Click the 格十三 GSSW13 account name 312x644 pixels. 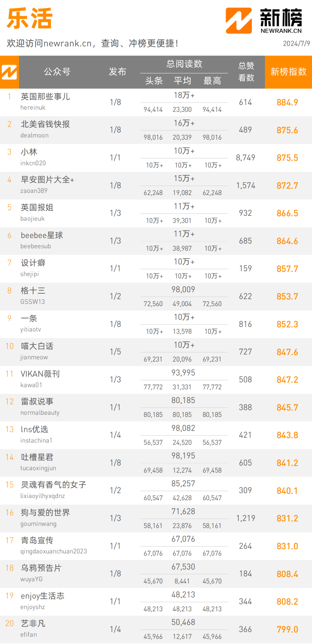[33, 291]
